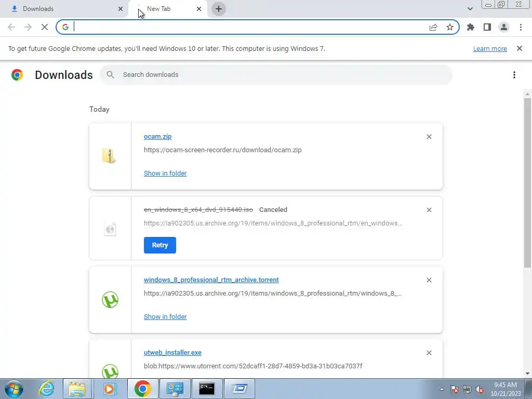
Task: Click the network tray icon
Action: pos(467,389)
